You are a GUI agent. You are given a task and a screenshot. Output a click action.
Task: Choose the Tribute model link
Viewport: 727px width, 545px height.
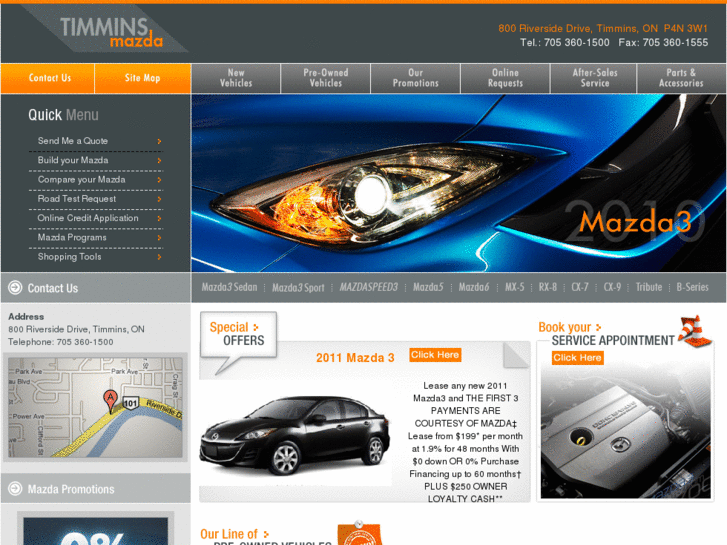pos(649,287)
